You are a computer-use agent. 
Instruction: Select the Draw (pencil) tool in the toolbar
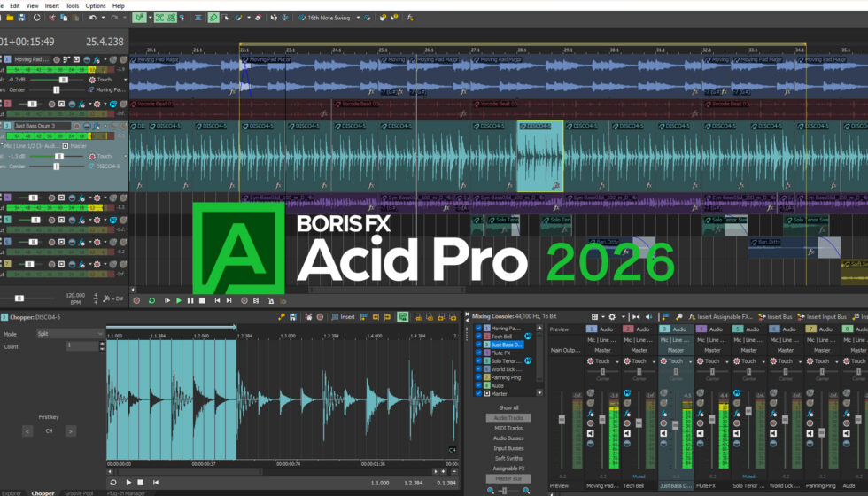pos(213,18)
